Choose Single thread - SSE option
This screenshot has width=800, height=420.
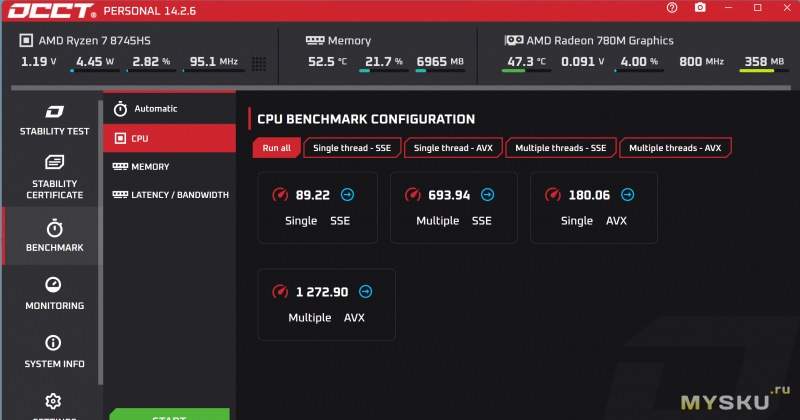tap(352, 148)
